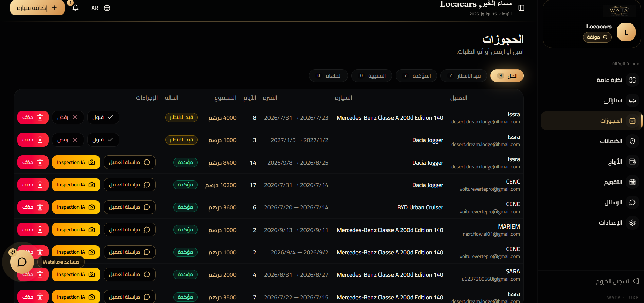644x303 pixels.
Task: Message client of 8400 درهم booking
Action: coord(129,162)
